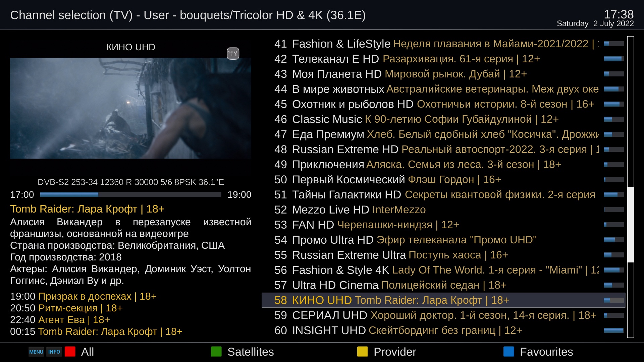
Task: Select channel 44 В мире животных
Action: point(443,89)
